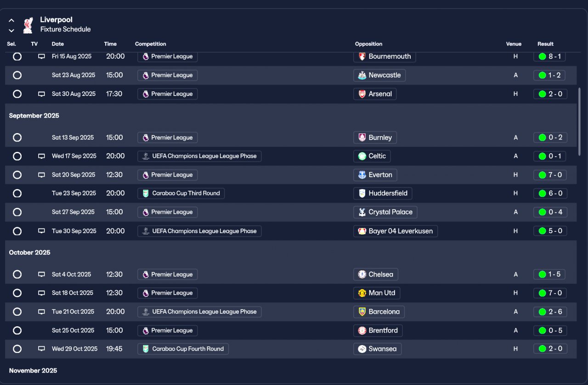Click the Everton club badge icon
588x385 pixels.
click(362, 175)
